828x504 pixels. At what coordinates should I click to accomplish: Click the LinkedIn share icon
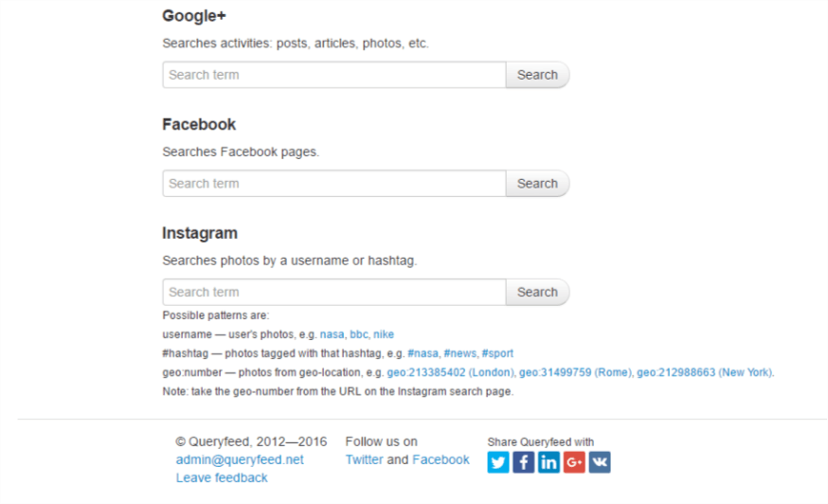click(x=549, y=462)
